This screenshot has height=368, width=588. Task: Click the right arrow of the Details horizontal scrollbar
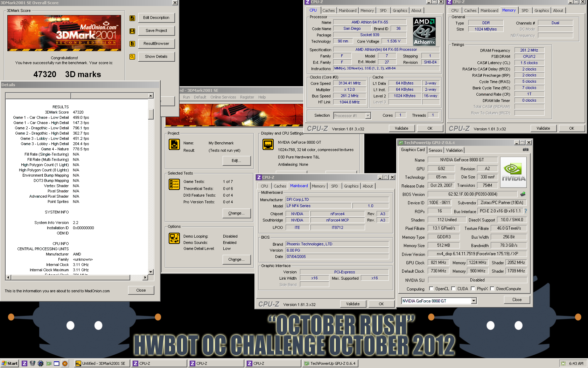click(x=145, y=278)
